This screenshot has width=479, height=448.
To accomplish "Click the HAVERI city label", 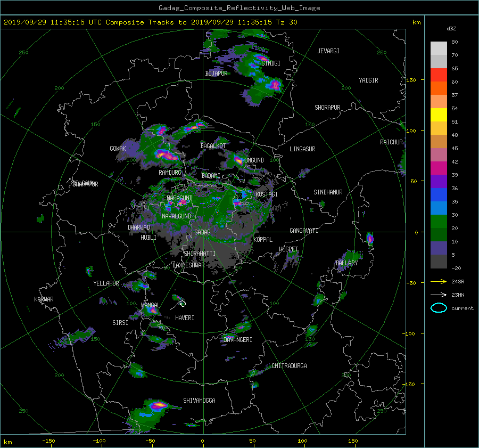I will (185, 318).
